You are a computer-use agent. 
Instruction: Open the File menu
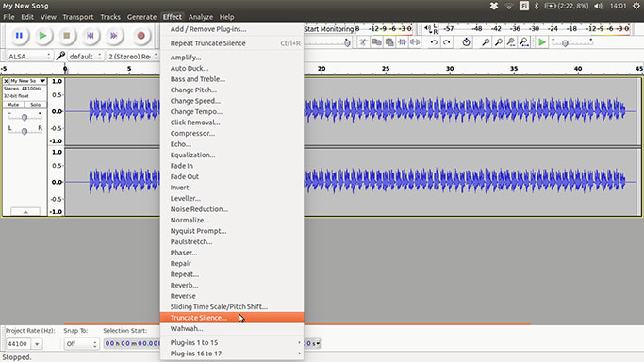click(x=8, y=17)
